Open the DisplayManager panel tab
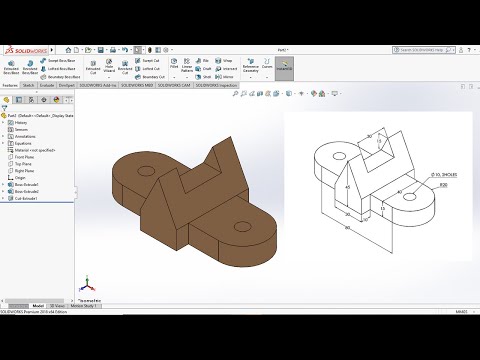 (x=56, y=100)
